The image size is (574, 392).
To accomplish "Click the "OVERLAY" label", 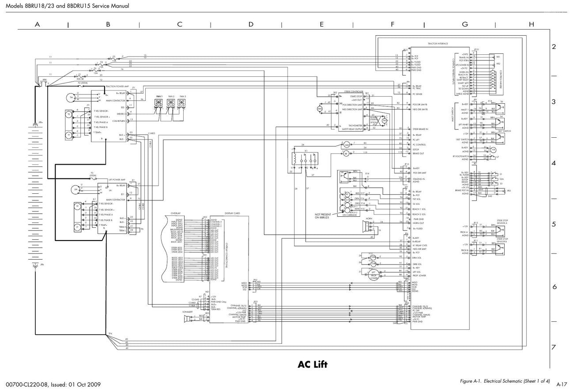I will (175, 213).
